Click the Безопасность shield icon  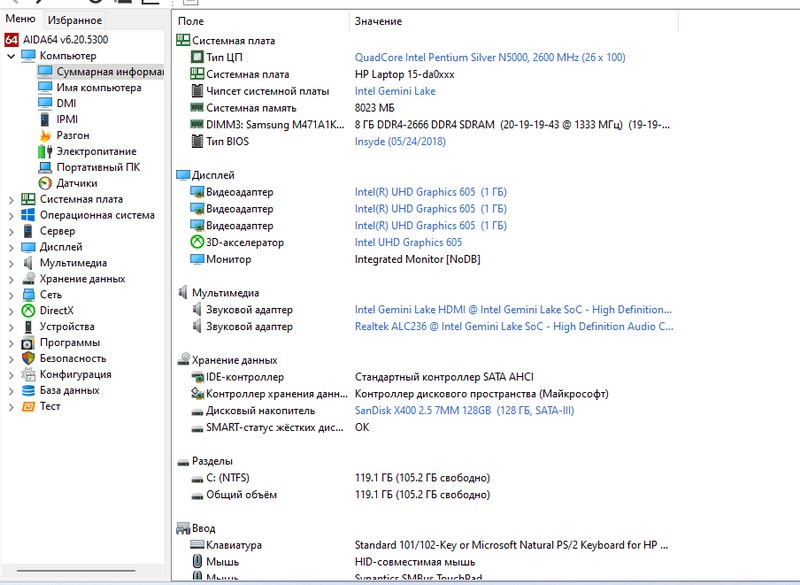tap(28, 359)
